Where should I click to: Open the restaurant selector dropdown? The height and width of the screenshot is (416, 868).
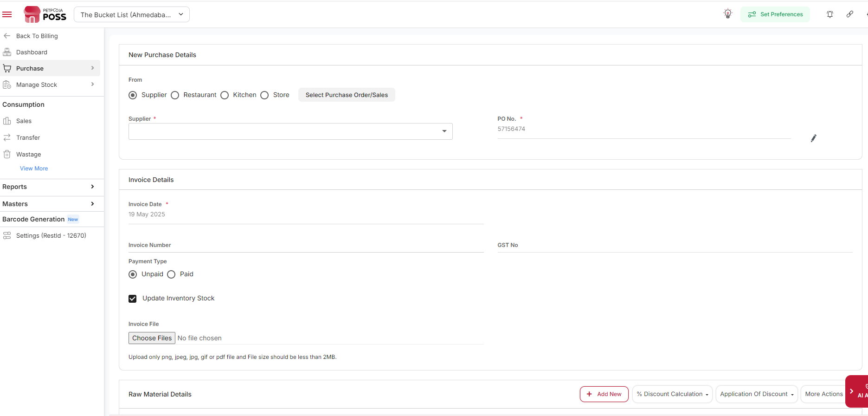[132, 14]
